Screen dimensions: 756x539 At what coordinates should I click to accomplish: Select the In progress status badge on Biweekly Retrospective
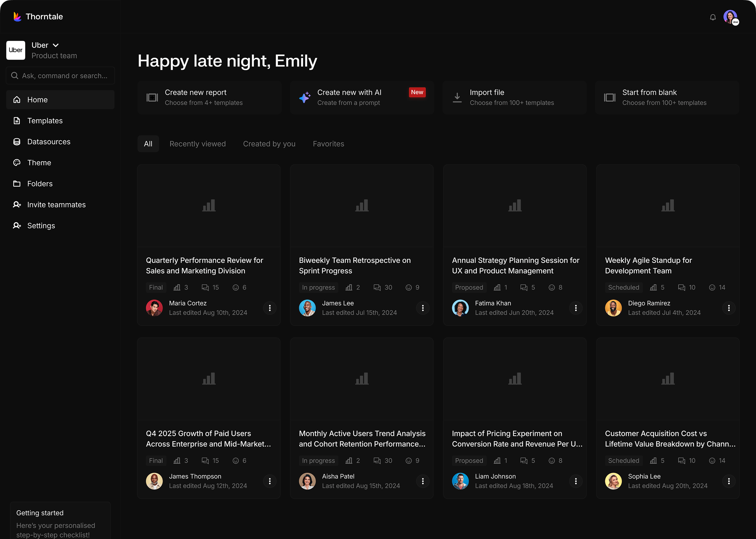click(318, 287)
